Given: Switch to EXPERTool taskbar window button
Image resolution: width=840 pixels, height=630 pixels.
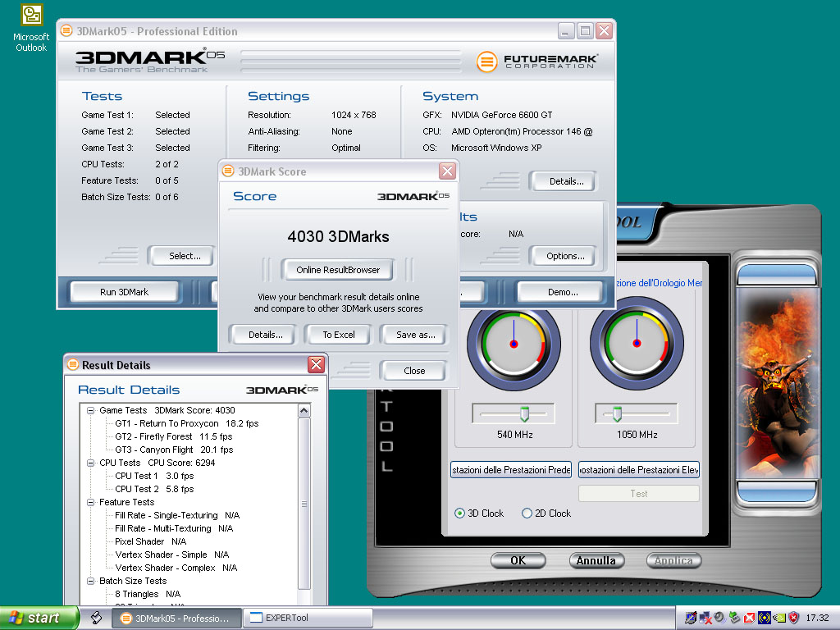Looking at the screenshot, I should point(308,618).
